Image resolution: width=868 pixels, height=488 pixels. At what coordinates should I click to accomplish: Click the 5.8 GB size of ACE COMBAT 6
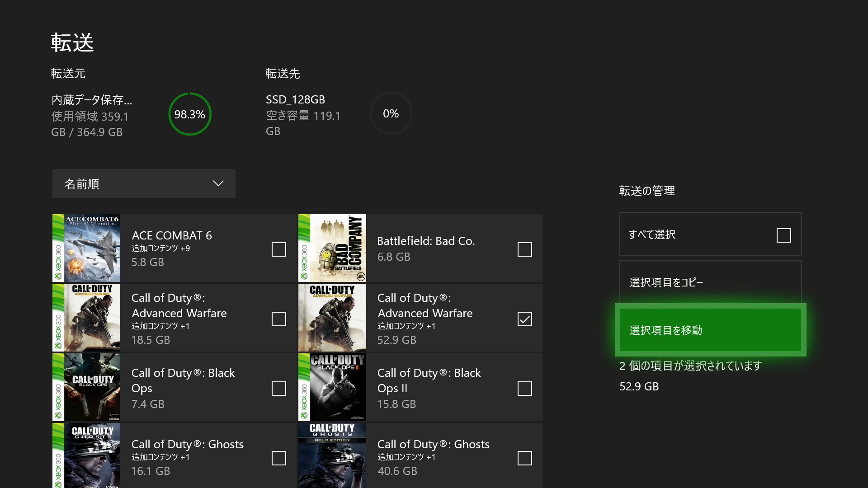(x=148, y=262)
